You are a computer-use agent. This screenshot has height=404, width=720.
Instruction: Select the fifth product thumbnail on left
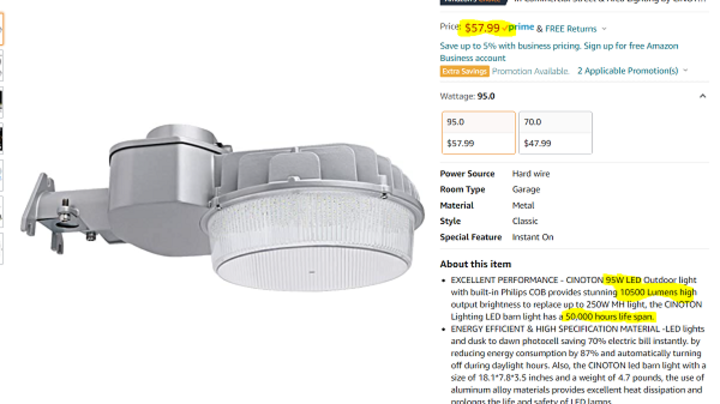click(1, 175)
